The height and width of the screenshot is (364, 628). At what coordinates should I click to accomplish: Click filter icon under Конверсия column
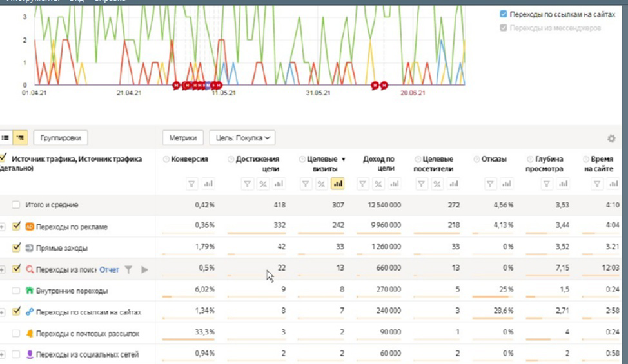(x=191, y=184)
